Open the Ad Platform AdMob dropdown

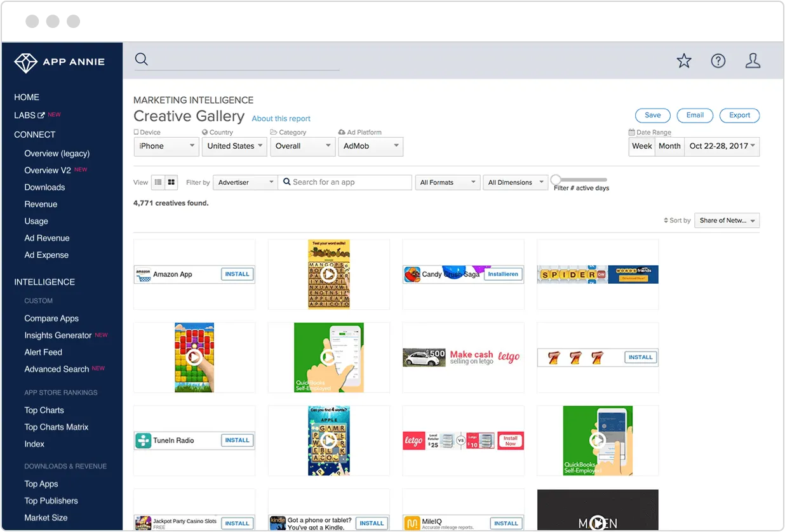[370, 147]
